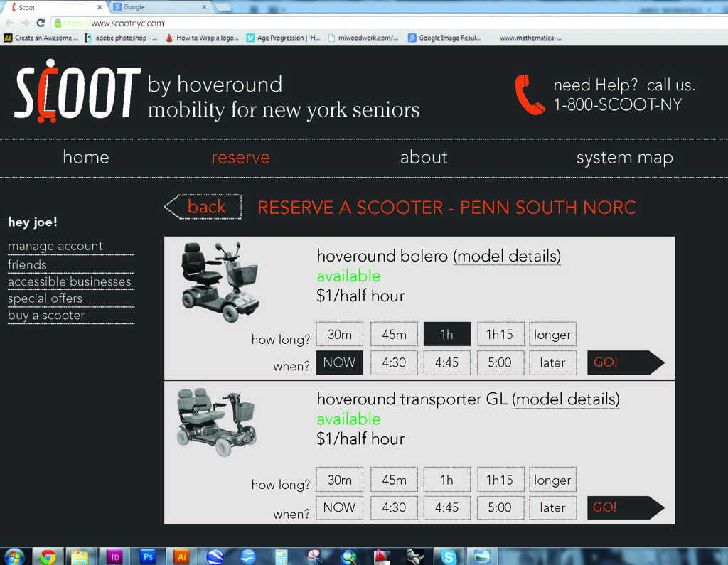The width and height of the screenshot is (728, 565).
Task: Open the manage account link
Action: point(55,246)
